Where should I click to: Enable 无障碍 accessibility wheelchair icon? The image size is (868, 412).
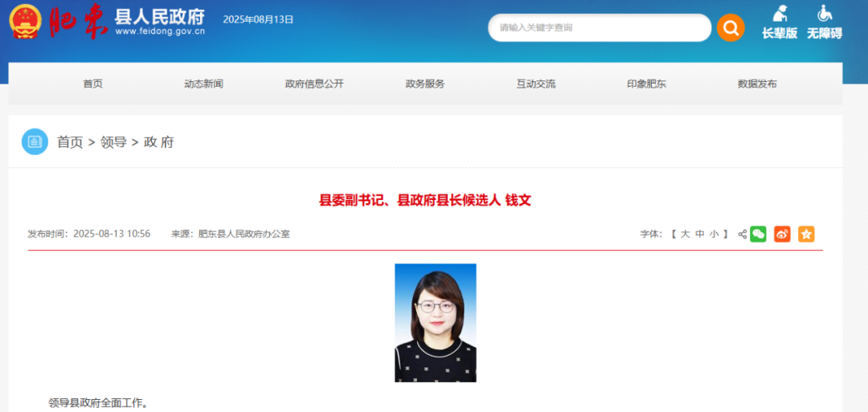point(825,22)
